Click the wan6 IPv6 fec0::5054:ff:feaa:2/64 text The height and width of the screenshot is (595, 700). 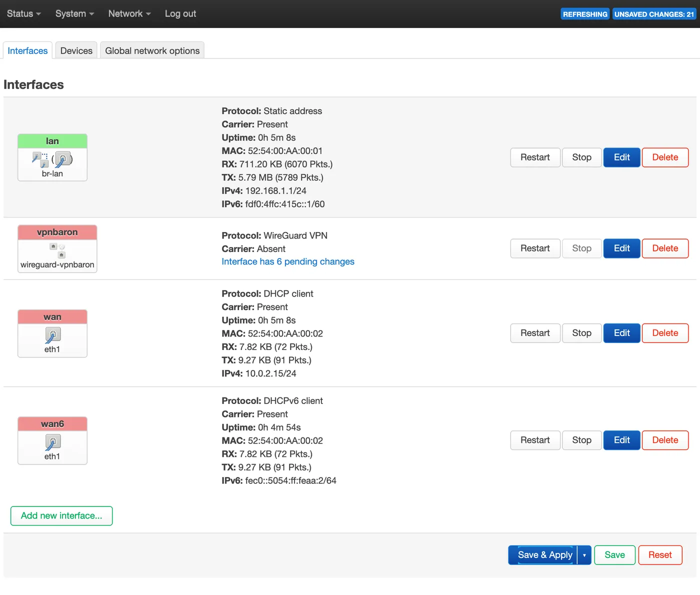[x=279, y=480]
